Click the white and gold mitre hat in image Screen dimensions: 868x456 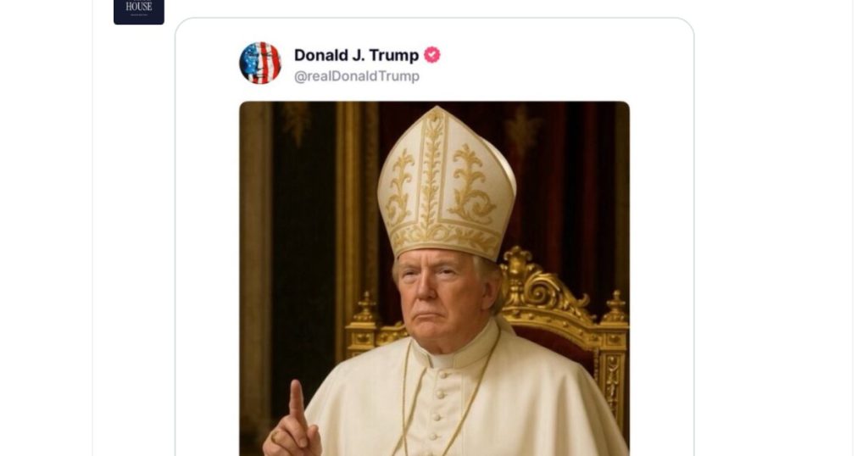(x=446, y=182)
